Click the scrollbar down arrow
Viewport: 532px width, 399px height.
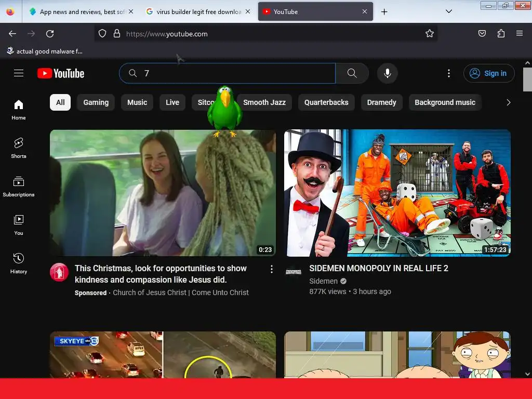click(527, 374)
